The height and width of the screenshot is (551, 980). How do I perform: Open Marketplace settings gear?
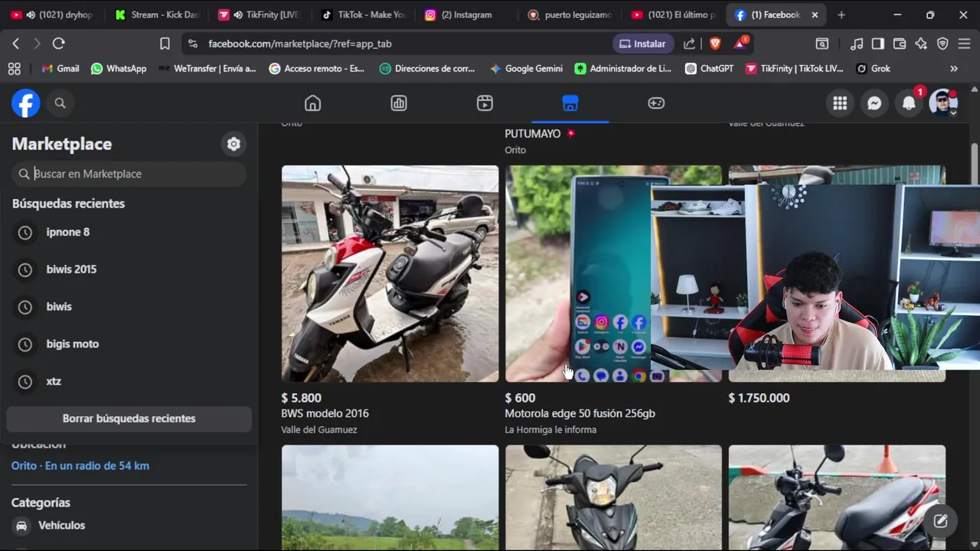(234, 144)
